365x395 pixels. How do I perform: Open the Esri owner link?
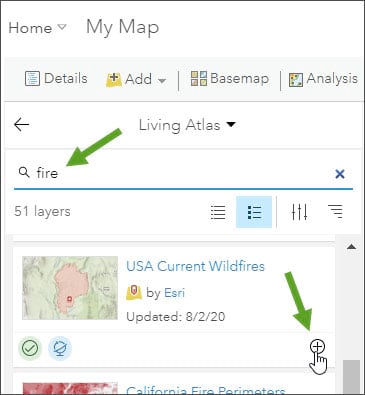(x=174, y=293)
